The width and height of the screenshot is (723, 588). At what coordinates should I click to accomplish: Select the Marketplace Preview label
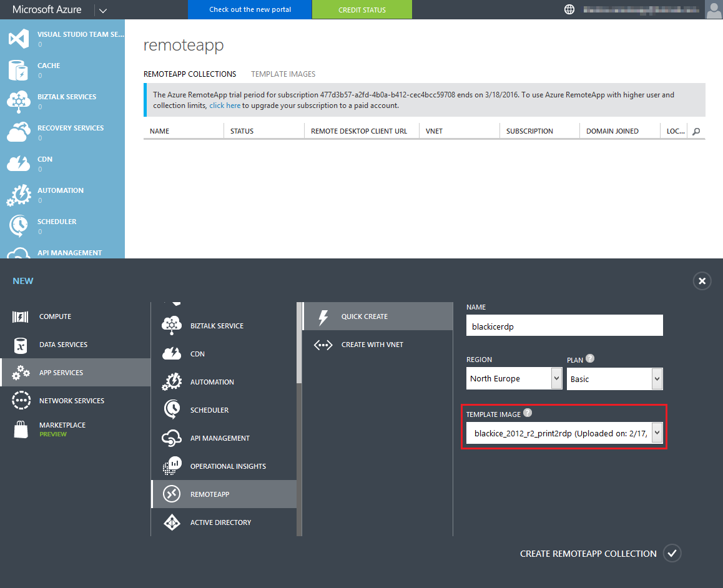(62, 429)
